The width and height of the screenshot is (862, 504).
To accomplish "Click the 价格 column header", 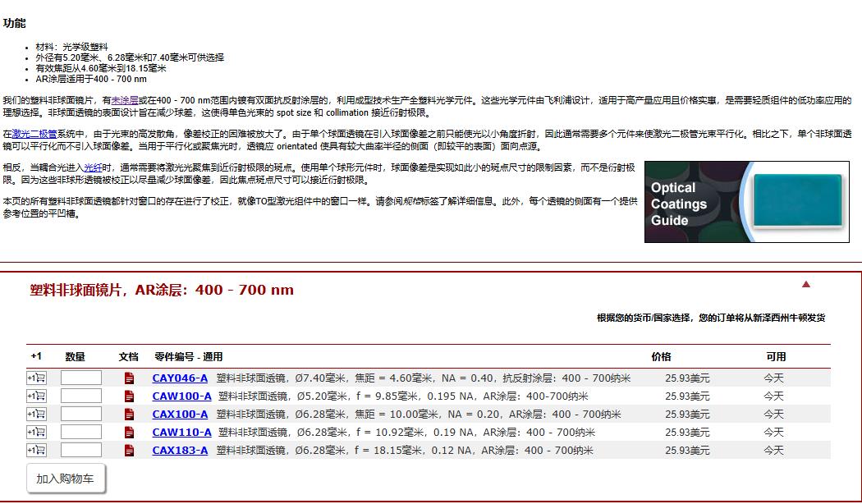I will (661, 357).
